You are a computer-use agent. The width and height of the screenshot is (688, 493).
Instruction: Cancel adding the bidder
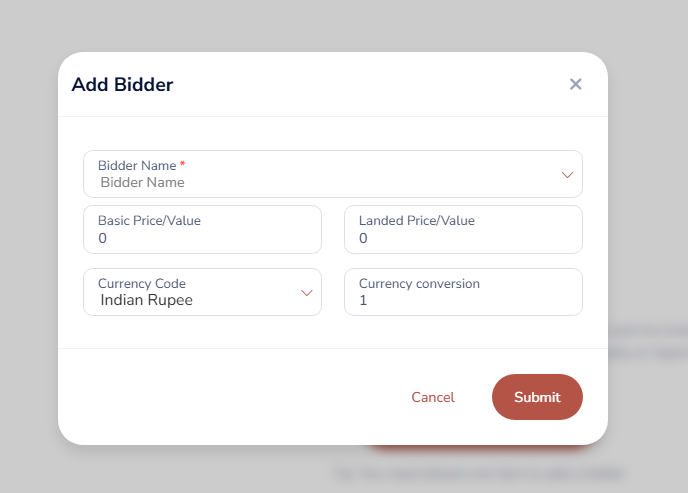point(433,397)
